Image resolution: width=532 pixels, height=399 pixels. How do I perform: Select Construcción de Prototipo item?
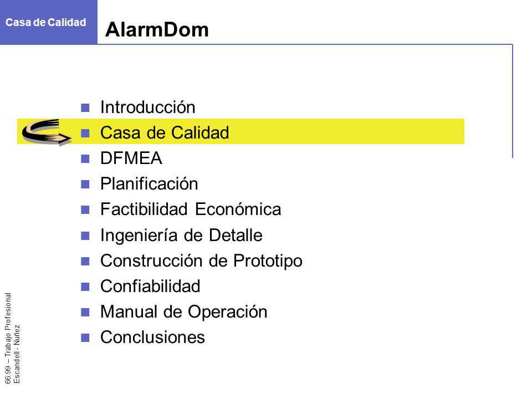(201, 261)
